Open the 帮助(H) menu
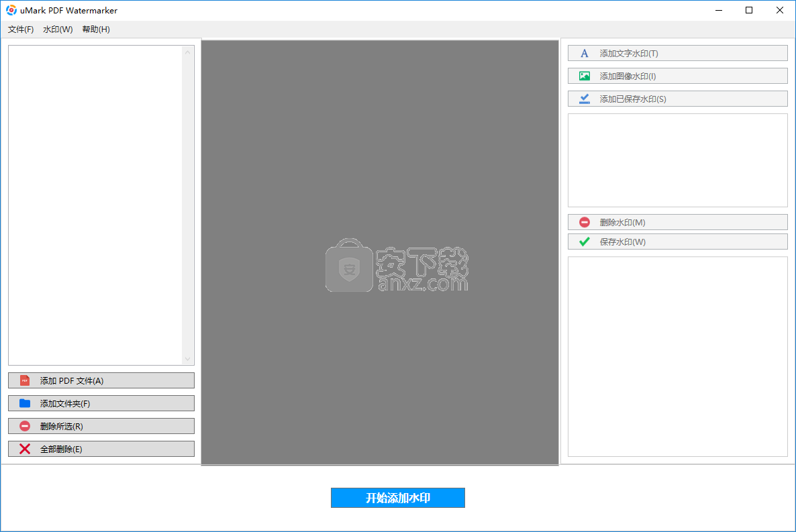The height and width of the screenshot is (532, 796). [x=96, y=30]
